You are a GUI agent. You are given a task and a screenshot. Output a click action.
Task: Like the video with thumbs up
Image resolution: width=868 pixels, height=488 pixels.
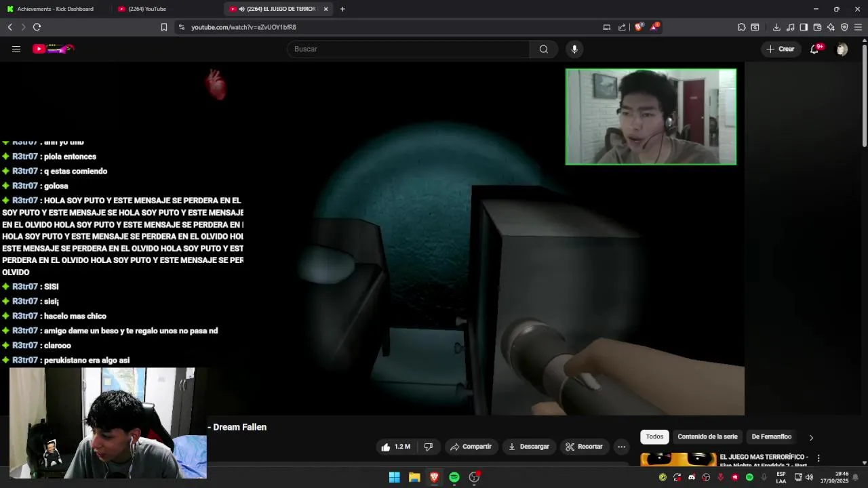pos(395,447)
